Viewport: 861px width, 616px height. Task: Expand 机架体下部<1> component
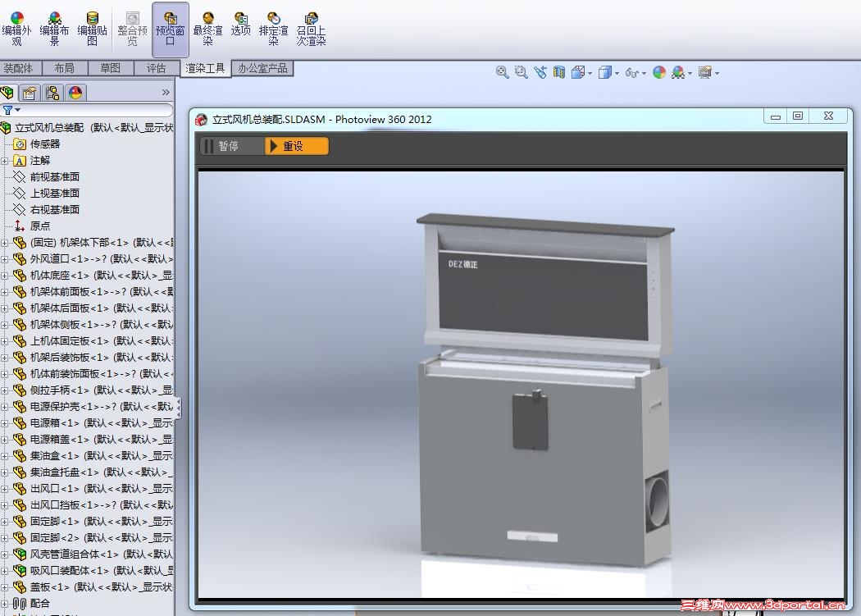(x=4, y=243)
